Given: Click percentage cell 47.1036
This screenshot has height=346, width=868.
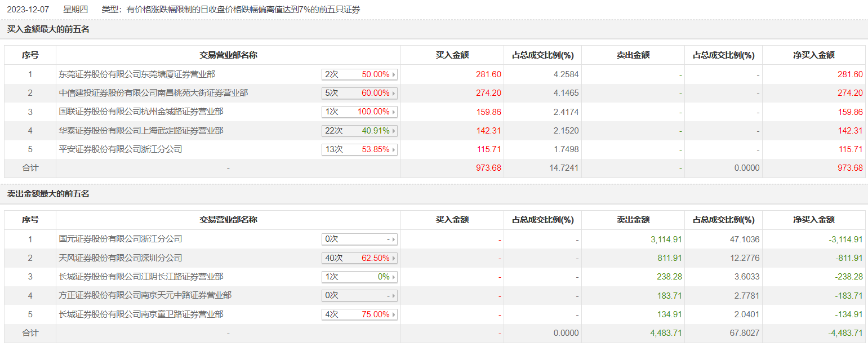Looking at the screenshot, I should pyautogui.click(x=744, y=239).
